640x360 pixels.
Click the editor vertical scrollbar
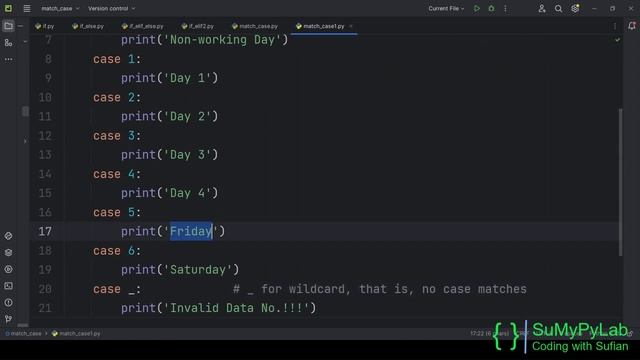620,182
